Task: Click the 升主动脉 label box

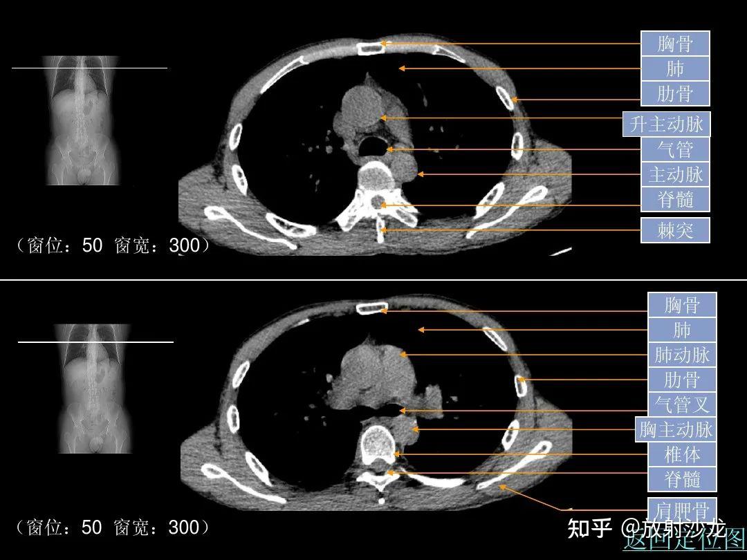Action: point(667,124)
